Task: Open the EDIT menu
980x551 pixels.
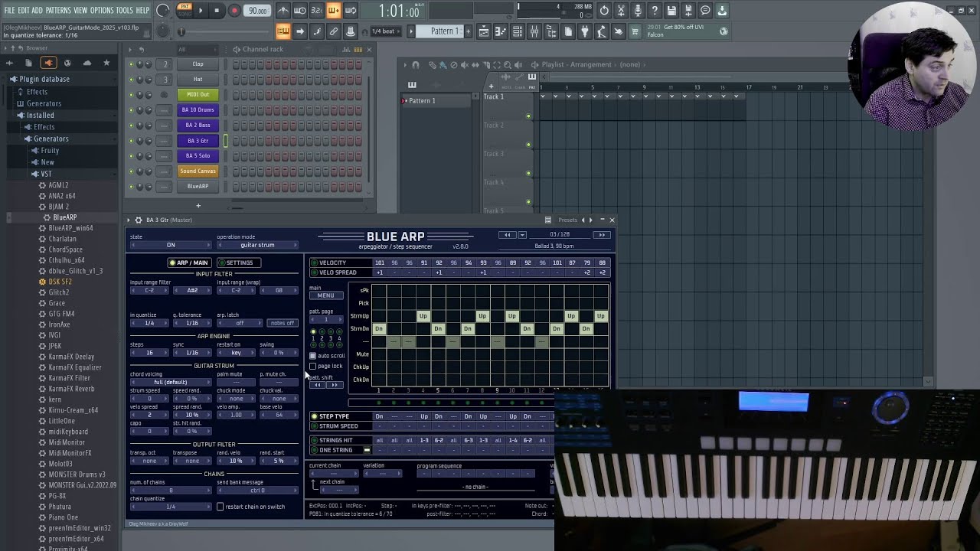Action: [x=24, y=10]
